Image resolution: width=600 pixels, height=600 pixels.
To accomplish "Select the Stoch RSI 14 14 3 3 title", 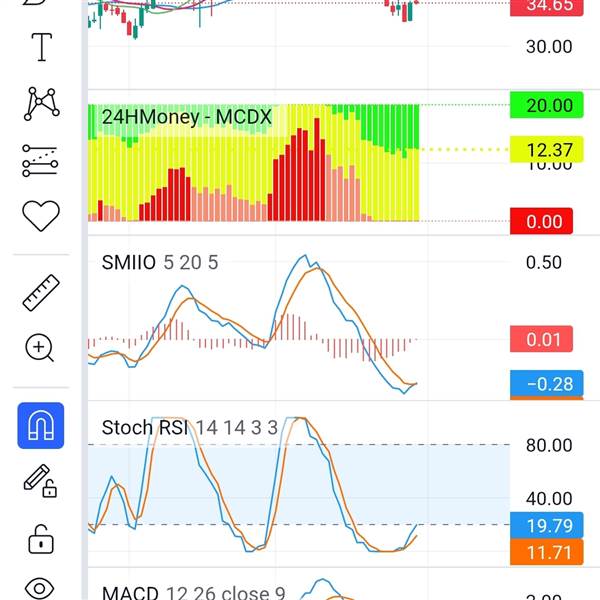I will click(x=190, y=427).
